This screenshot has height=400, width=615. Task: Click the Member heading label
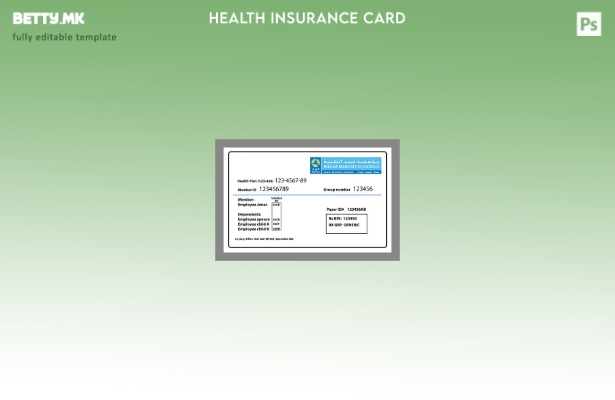246,200
